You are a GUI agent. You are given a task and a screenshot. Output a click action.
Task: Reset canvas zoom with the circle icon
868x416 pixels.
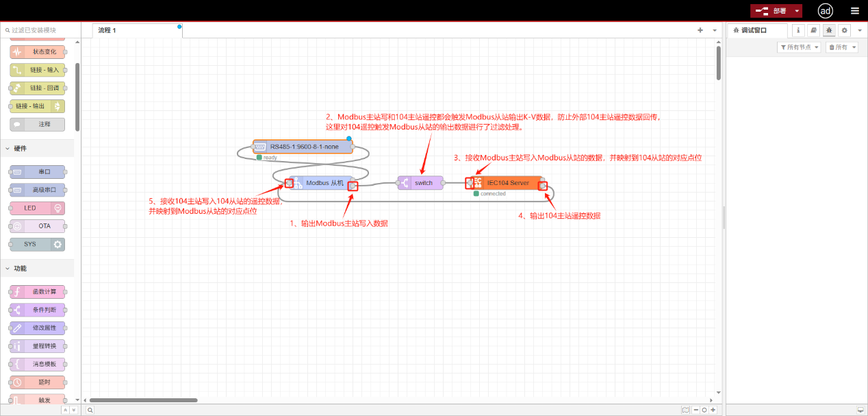[704, 410]
